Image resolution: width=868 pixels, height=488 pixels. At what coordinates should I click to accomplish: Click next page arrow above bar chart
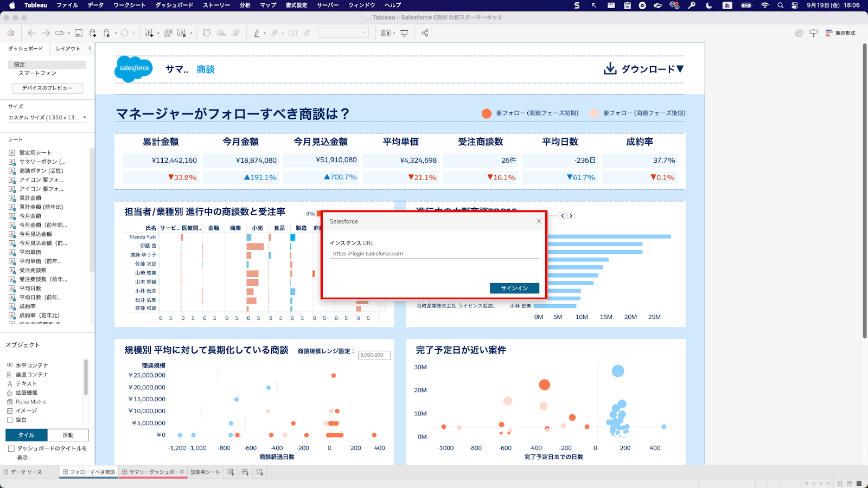[x=571, y=216]
